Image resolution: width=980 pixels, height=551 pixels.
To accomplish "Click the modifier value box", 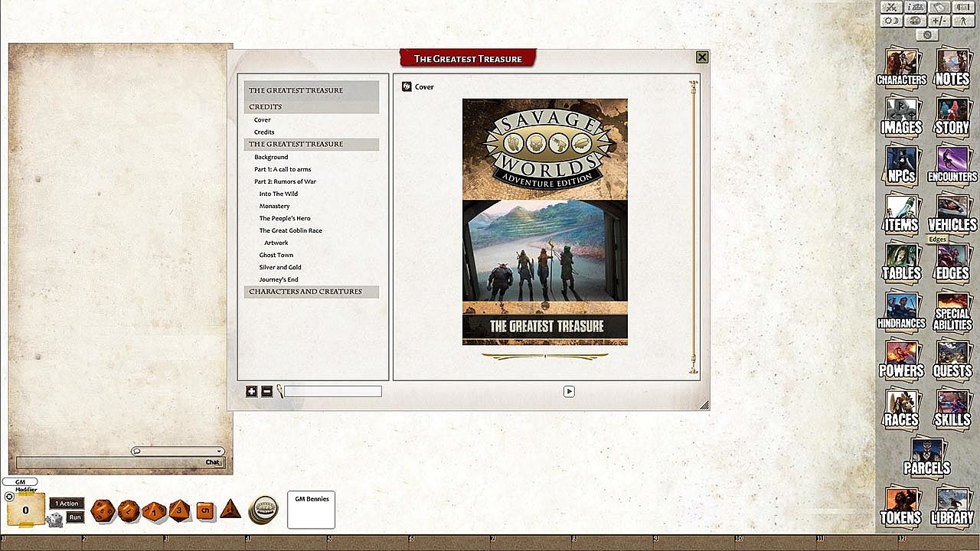I will tap(25, 510).
